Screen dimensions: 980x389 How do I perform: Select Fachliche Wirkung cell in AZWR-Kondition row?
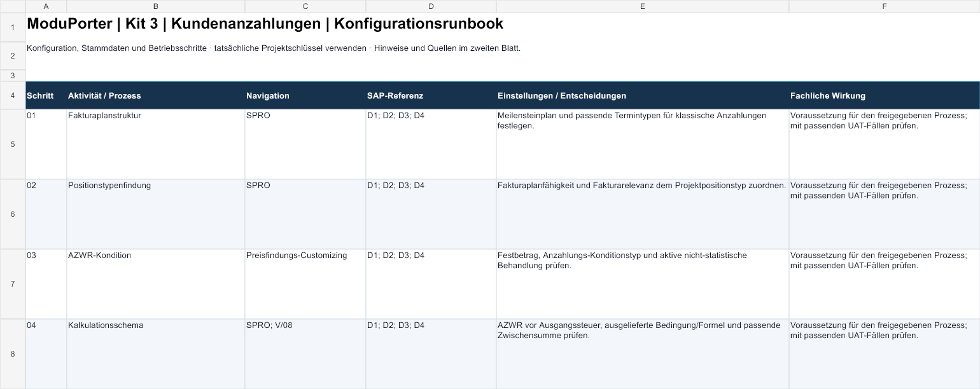[885, 284]
